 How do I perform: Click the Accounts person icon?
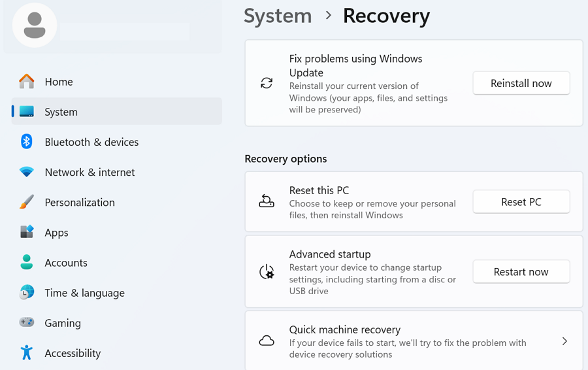pyautogui.click(x=27, y=262)
